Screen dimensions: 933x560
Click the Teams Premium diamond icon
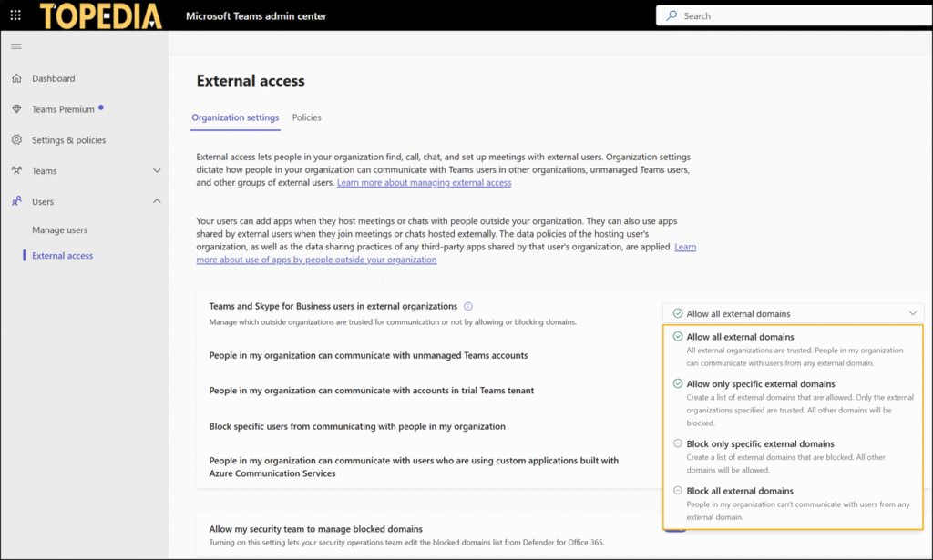16,109
